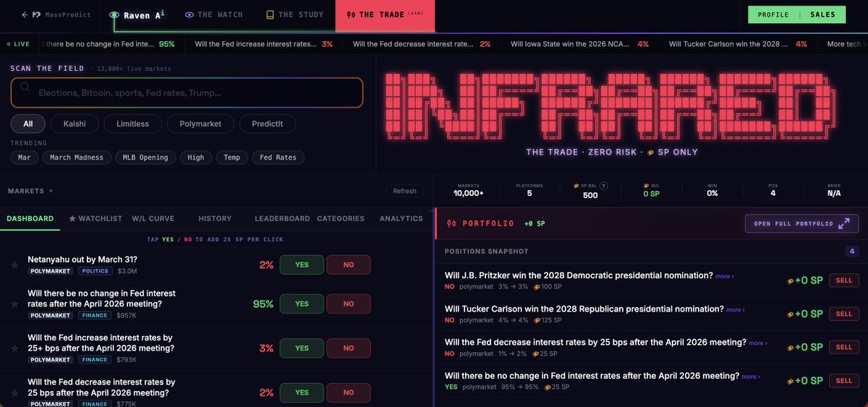Click the expand arrows icon on Open Full Portfolio
This screenshot has width=868, height=407.
843,223
